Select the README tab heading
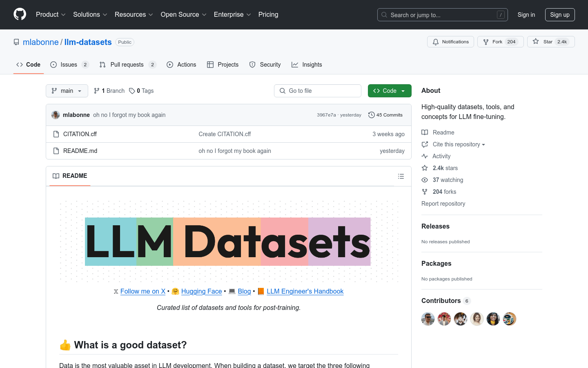588x368 pixels. click(70, 176)
